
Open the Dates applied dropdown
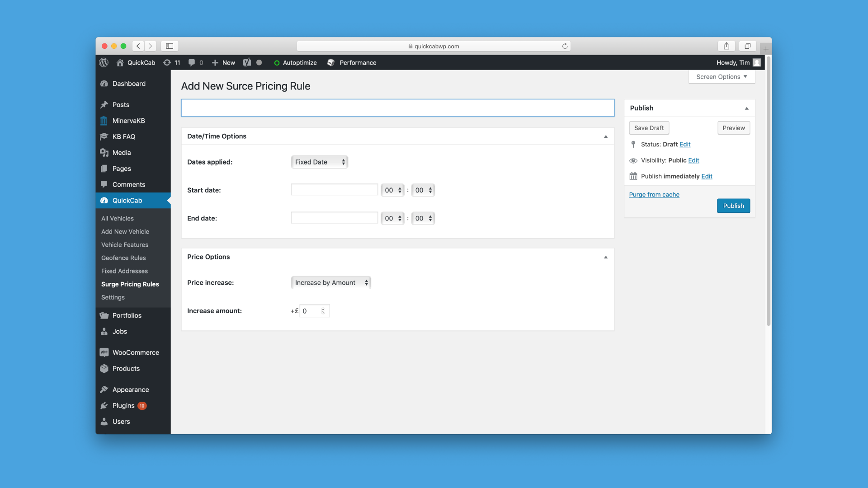pos(319,162)
